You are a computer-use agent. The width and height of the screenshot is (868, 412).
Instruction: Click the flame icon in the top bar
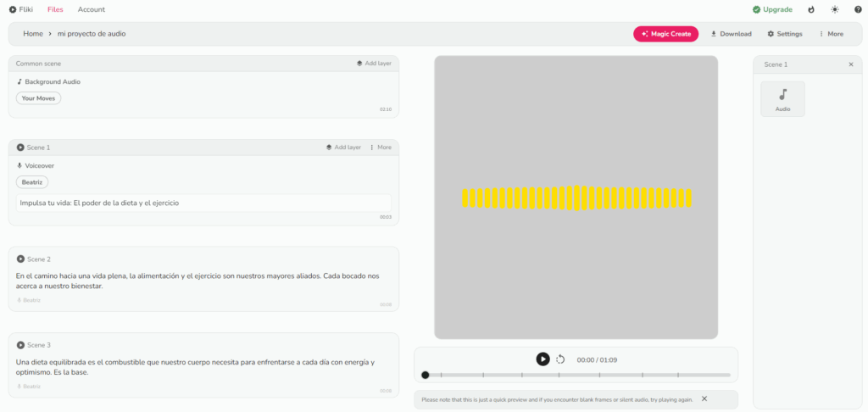pos(811,9)
